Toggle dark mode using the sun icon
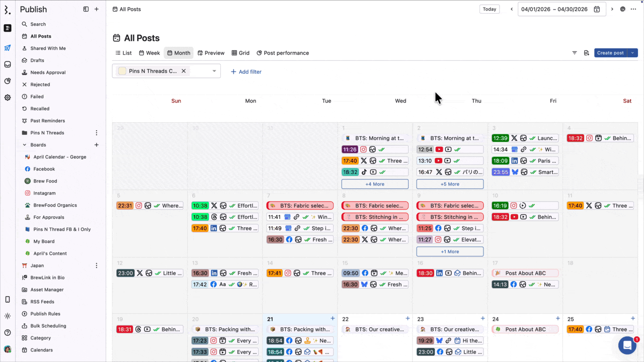The width and height of the screenshot is (644, 362). [7, 316]
